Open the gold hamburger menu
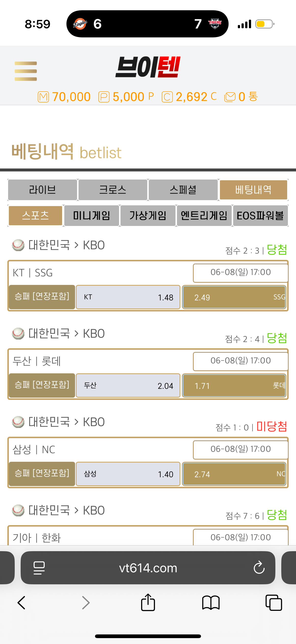Screen dimensions: 296x644 pyautogui.click(x=26, y=71)
